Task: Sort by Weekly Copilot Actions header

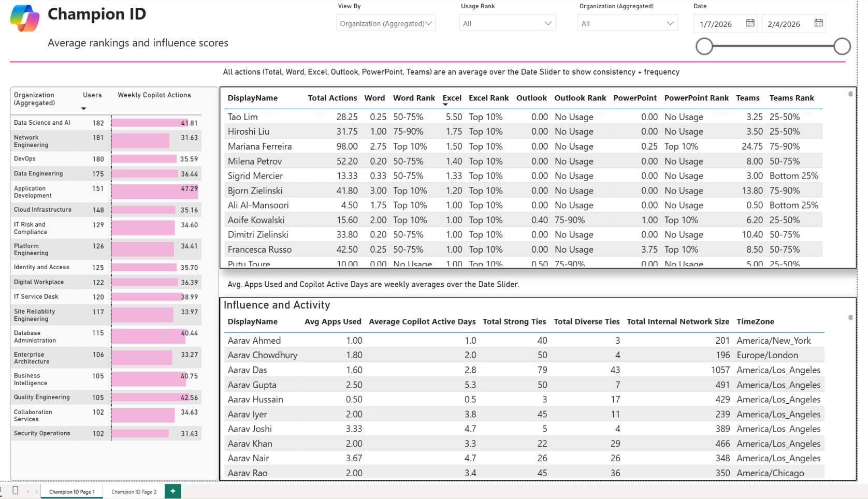Action: pyautogui.click(x=154, y=95)
